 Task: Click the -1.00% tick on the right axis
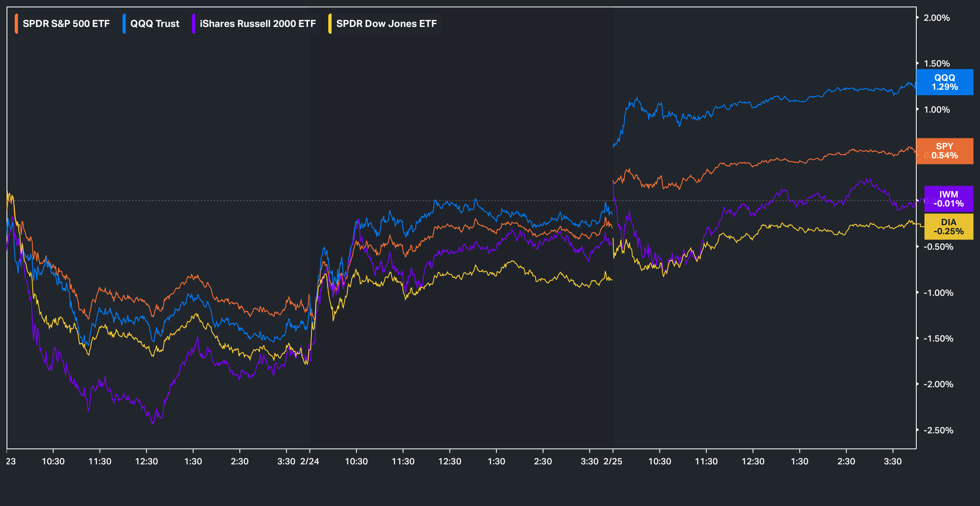(938, 293)
